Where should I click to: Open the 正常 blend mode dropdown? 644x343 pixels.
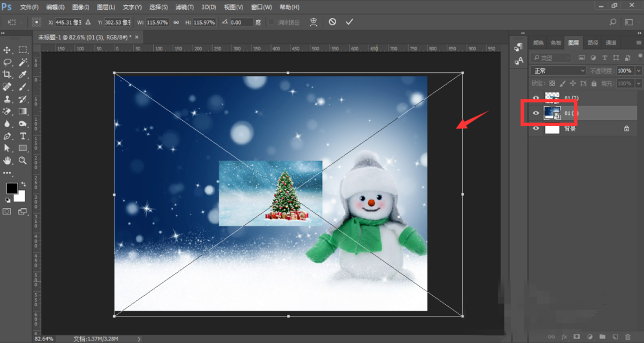point(558,70)
